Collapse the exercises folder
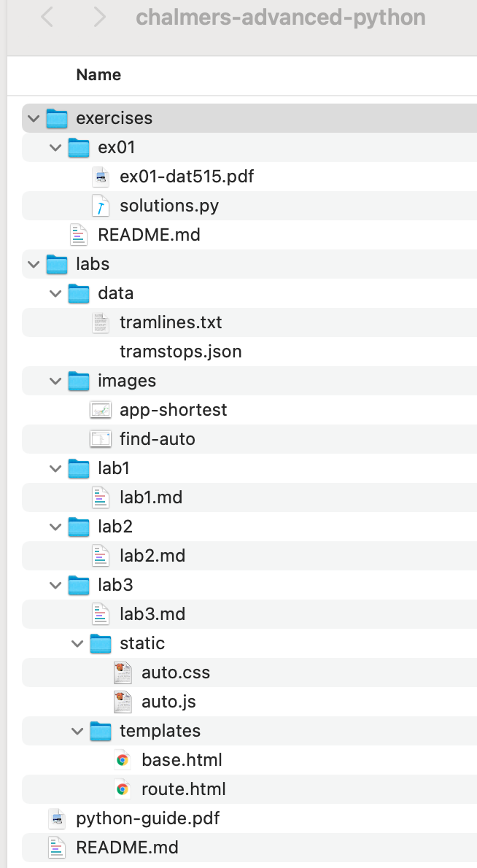This screenshot has width=477, height=868. pyautogui.click(x=33, y=118)
